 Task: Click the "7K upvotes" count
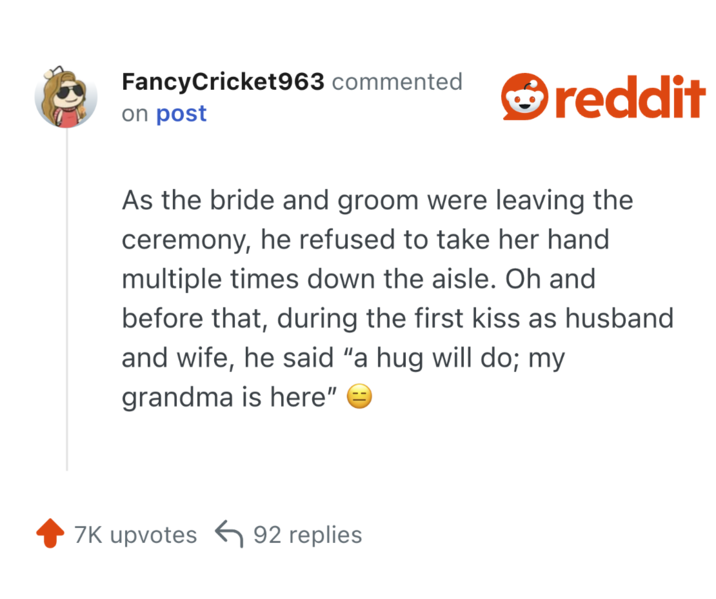(x=136, y=535)
